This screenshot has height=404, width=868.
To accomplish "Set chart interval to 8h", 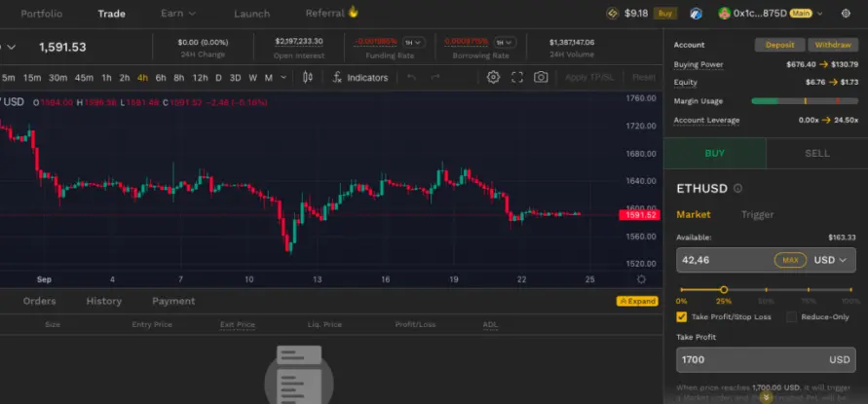I will click(x=179, y=78).
